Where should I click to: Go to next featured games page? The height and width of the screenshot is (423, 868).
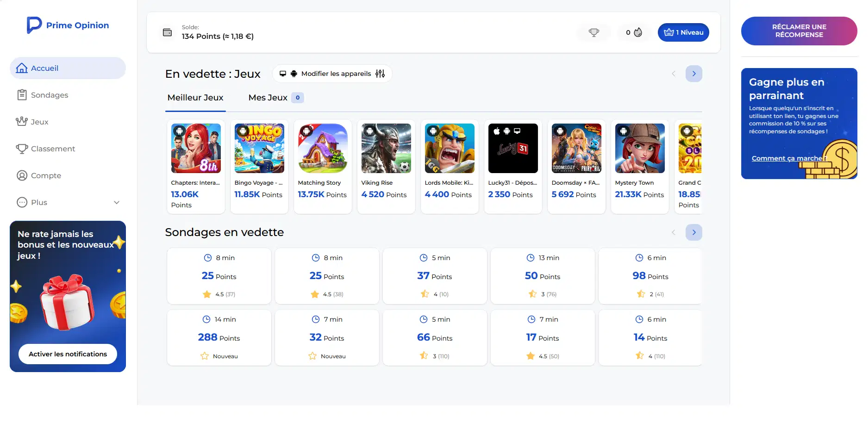[694, 74]
